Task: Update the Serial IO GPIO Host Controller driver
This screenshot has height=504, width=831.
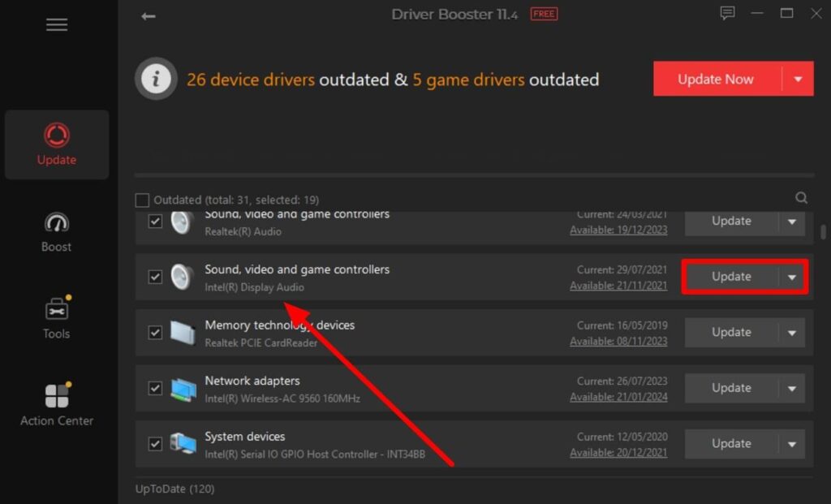Action: tap(731, 444)
